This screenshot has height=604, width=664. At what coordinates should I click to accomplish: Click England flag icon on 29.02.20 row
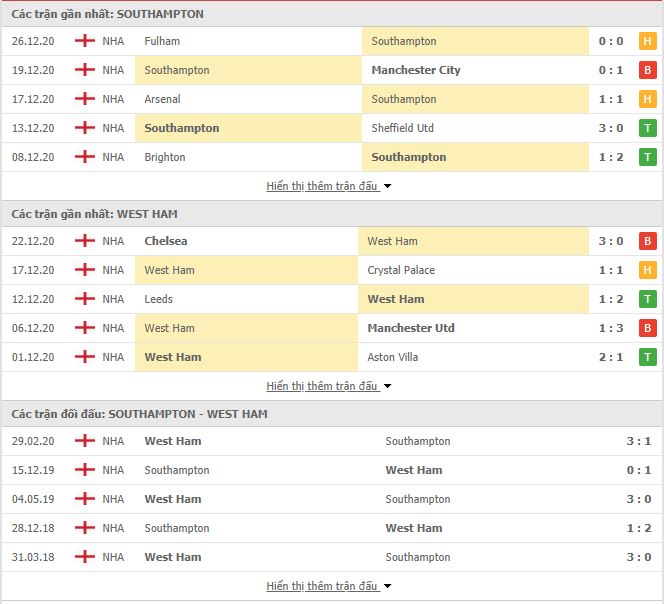click(85, 441)
